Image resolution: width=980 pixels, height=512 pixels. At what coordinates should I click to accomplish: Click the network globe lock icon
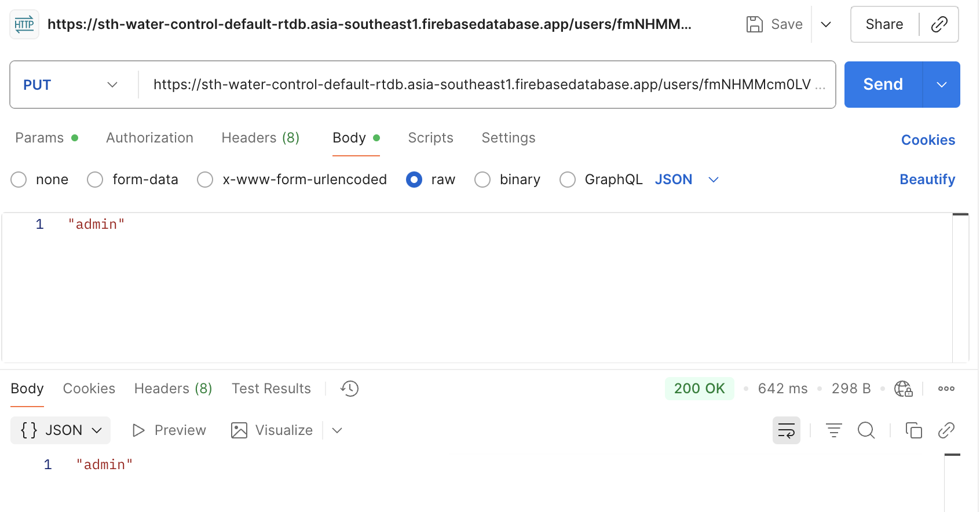(903, 389)
